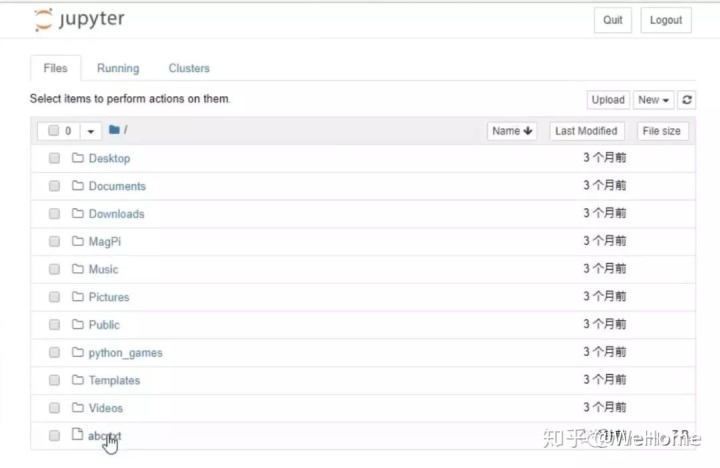Click the Desktop folder icon

tap(78, 158)
